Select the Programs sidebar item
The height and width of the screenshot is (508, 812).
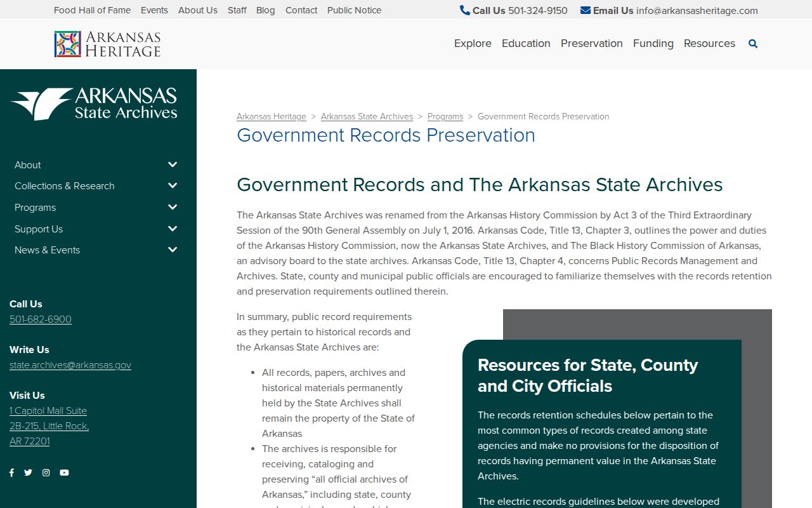[36, 207]
